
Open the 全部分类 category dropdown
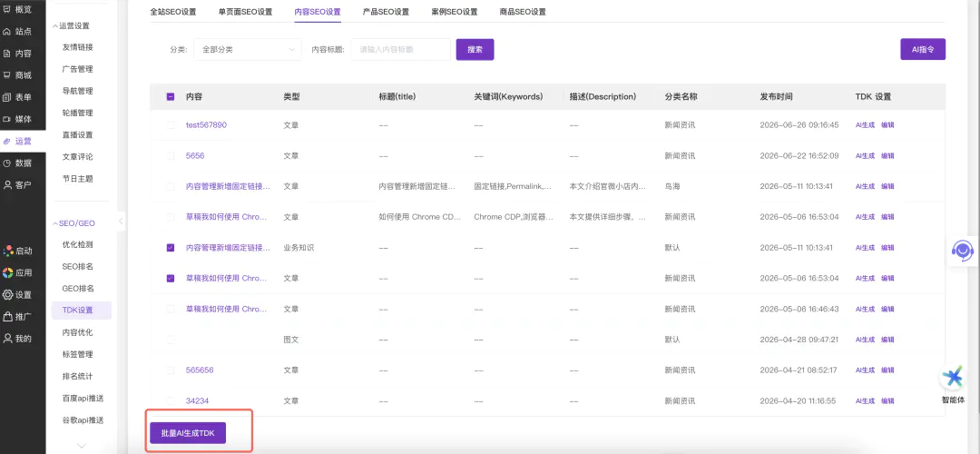(x=248, y=49)
